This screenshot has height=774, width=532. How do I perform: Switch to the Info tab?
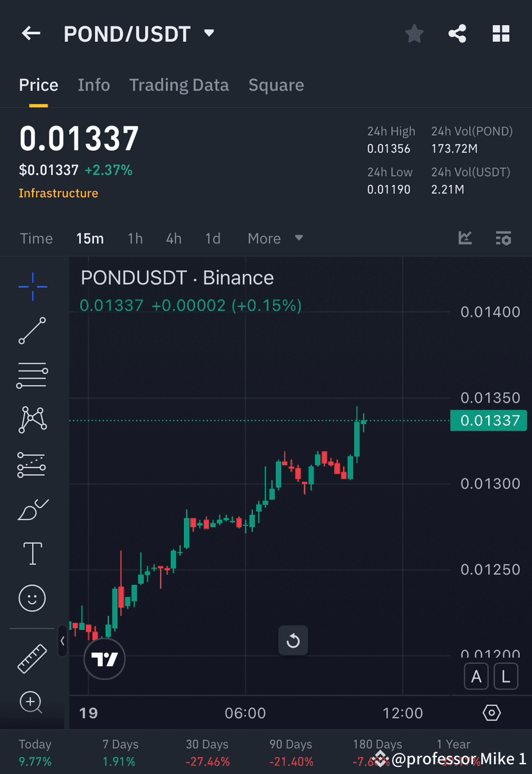click(x=94, y=85)
